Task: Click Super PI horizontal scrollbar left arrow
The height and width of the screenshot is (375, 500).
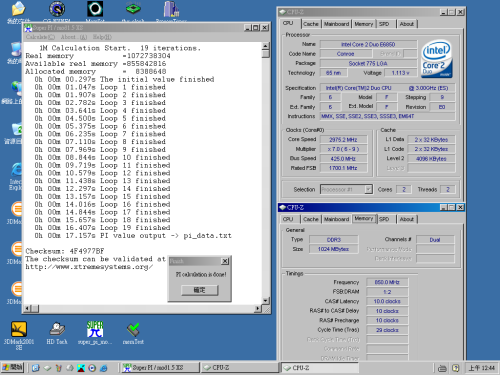Action: click(28, 309)
